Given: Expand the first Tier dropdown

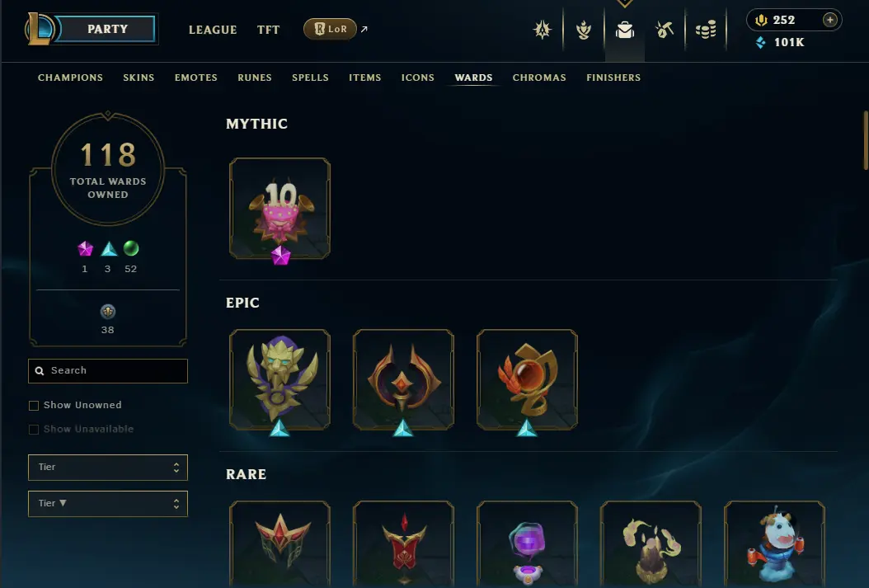Looking at the screenshot, I should tap(108, 468).
